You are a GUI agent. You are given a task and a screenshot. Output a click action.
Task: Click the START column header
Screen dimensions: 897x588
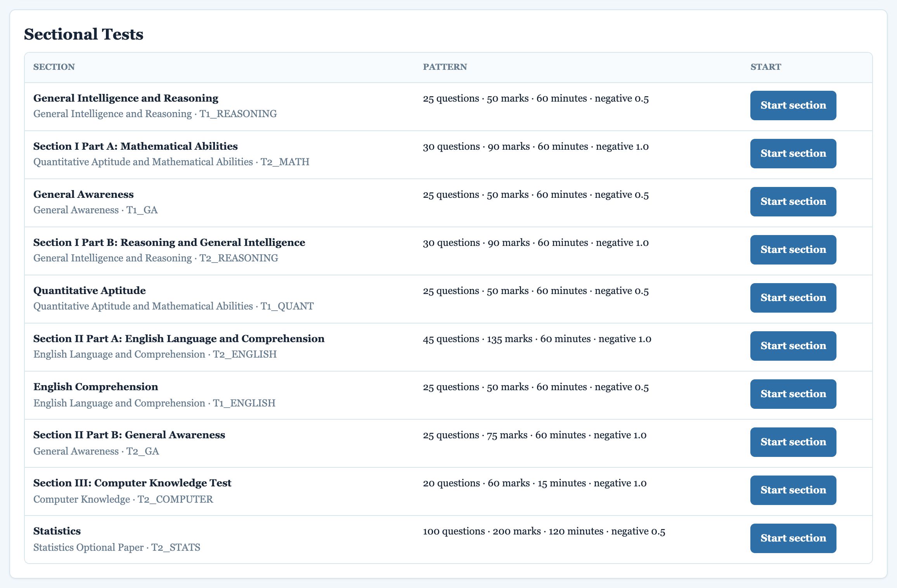point(765,67)
